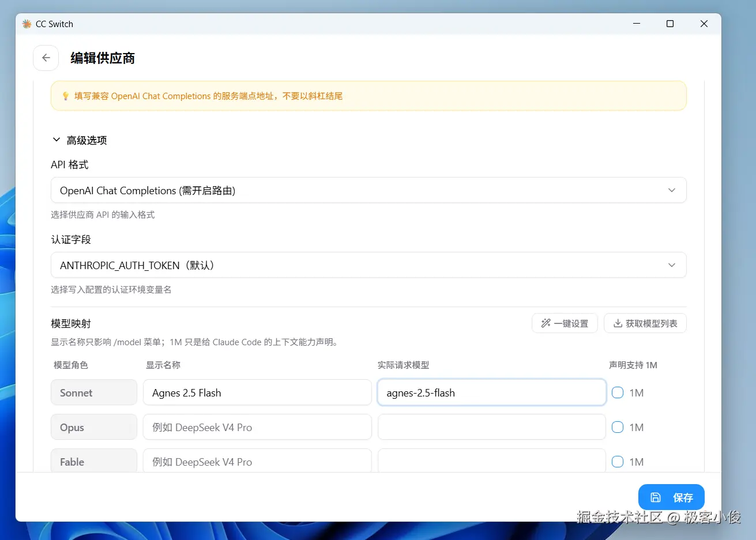Focus the Fable display name field
Screen dimensions: 756x540
click(257, 460)
